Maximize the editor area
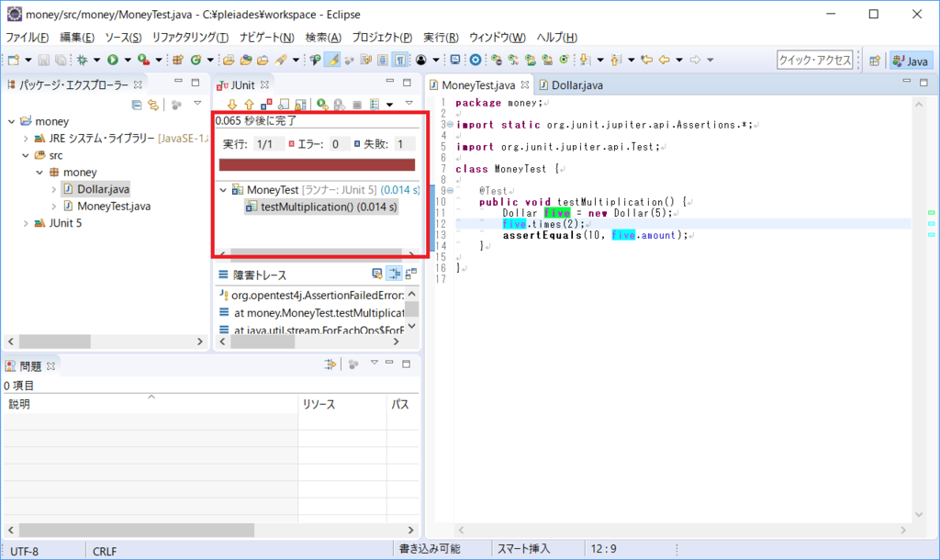This screenshot has height=560, width=940. click(923, 82)
